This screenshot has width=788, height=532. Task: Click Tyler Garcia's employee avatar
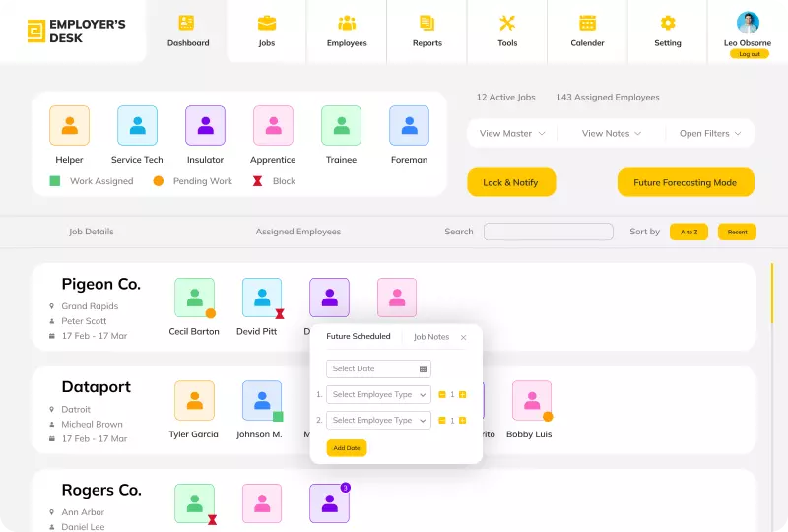tap(194, 401)
